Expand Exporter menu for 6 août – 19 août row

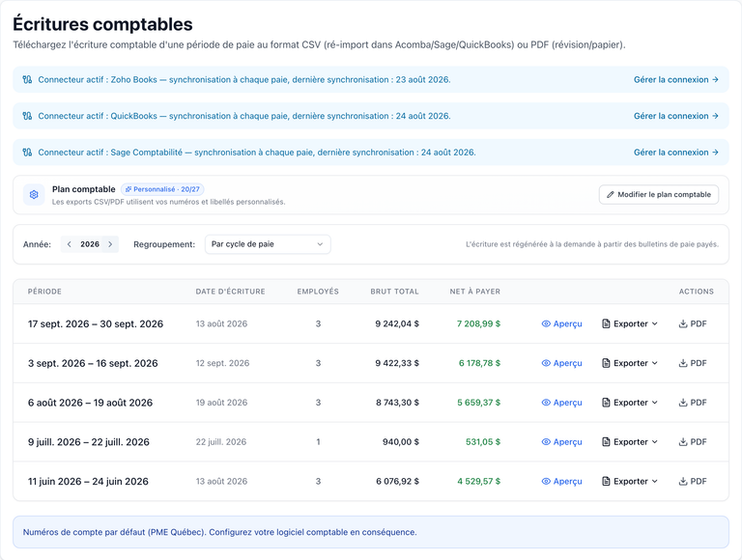pos(630,403)
